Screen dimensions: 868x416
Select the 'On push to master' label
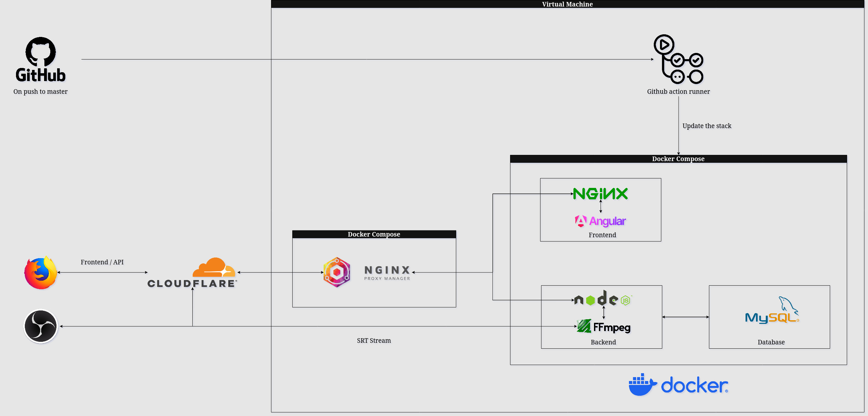pos(40,92)
